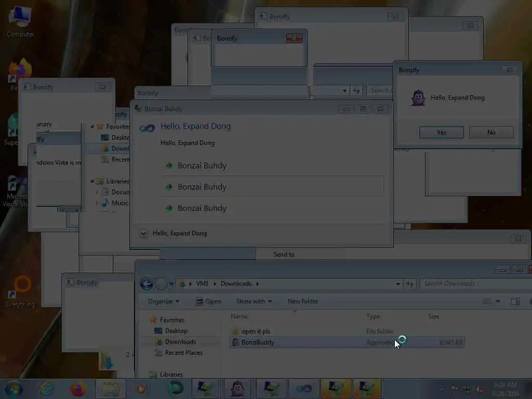The image size is (532, 399).
Task: Change your view icon in Downloads
Action: click(x=486, y=301)
